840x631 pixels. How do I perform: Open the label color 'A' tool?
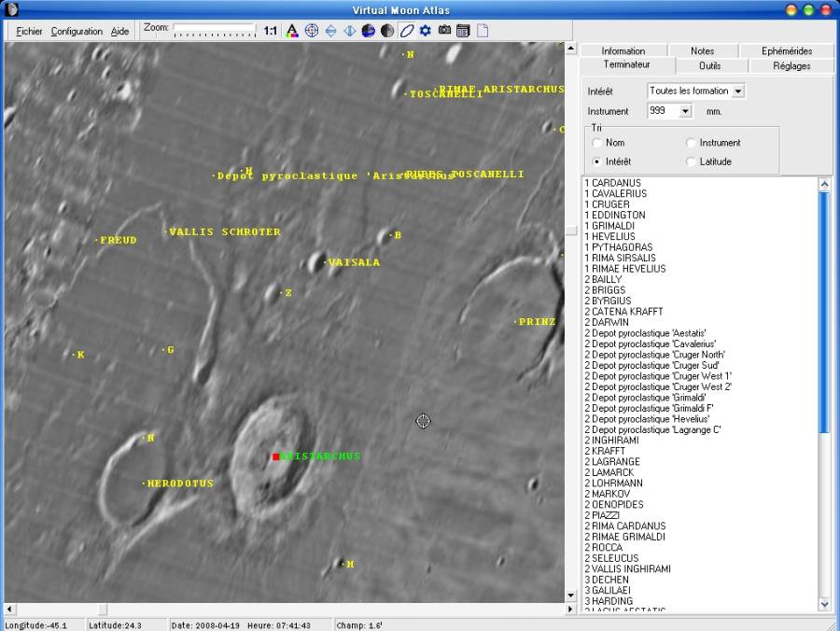pos(292,31)
